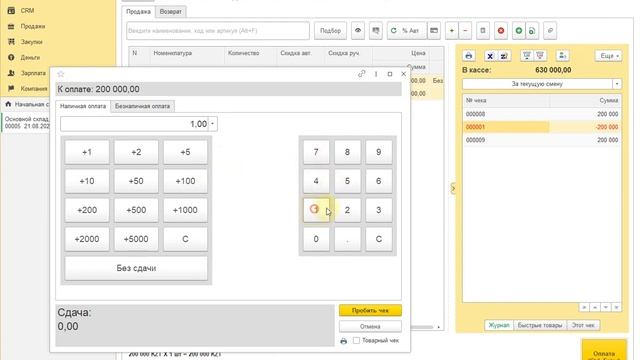Click the card icon next to % Авт
Image resolution: width=640 pixels, height=360 pixels.
pyautogui.click(x=434, y=31)
